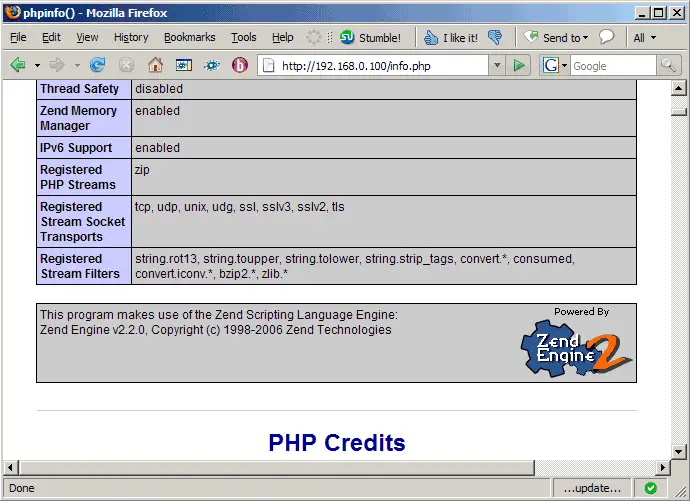Click the "Zend Engine v2.2.0" copyright text
The image size is (690, 501).
coord(216,330)
